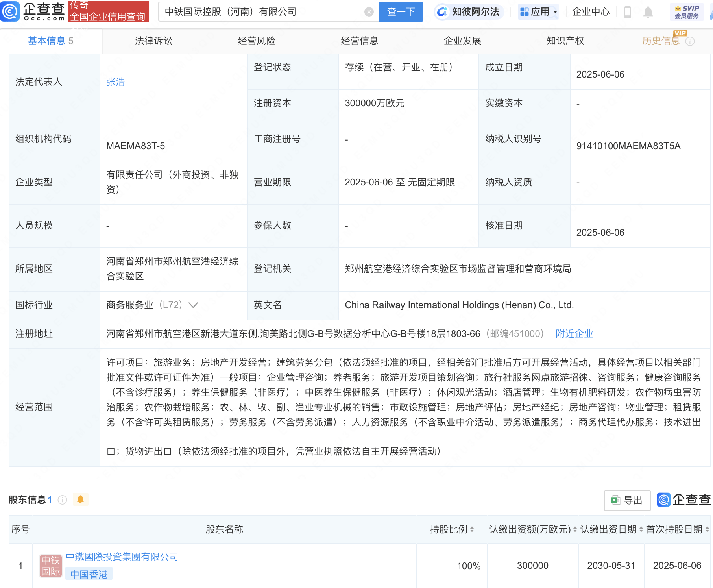Click the Qichacha logo icon
Viewport: 713px width, 588px height.
point(10,11)
